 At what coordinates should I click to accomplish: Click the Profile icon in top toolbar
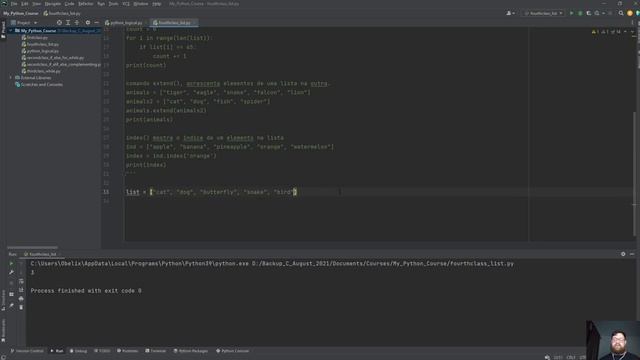point(598,13)
